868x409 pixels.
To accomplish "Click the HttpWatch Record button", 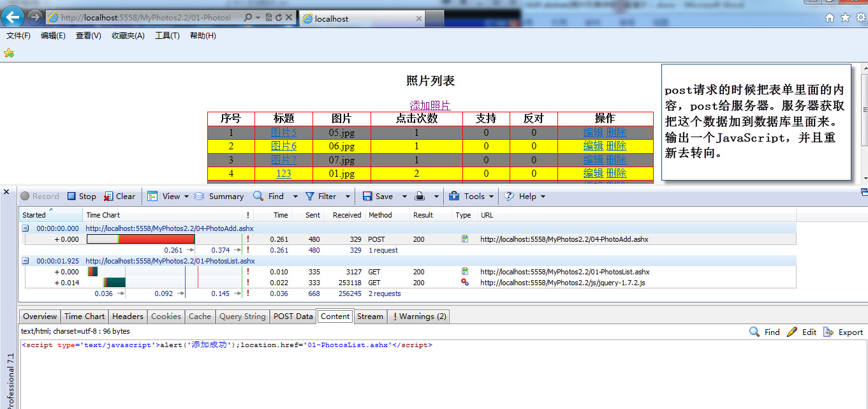I will [x=40, y=197].
